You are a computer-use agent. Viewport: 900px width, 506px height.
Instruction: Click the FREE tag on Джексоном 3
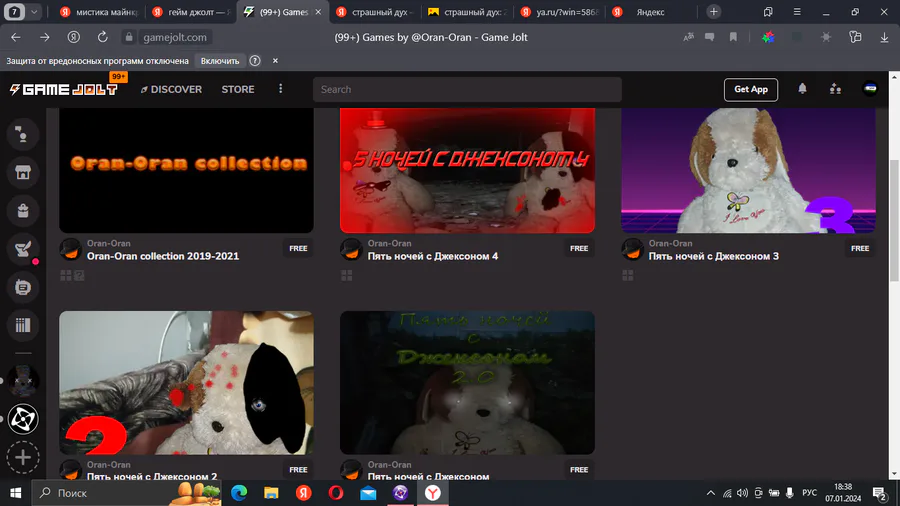[860, 248]
